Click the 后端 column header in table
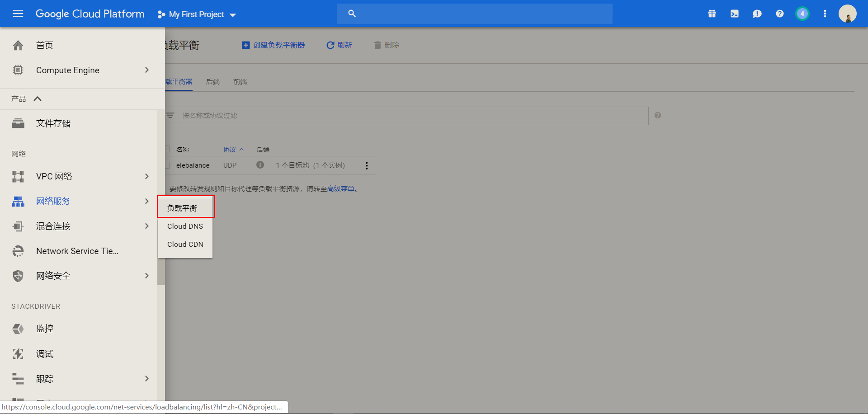Viewport: 868px width, 414px height. tap(263, 150)
